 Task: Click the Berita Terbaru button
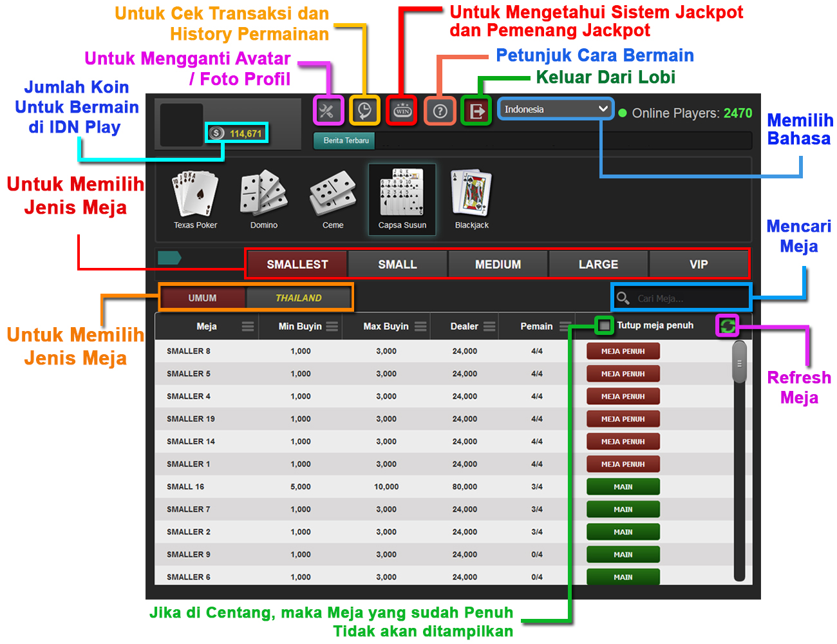pos(345,140)
